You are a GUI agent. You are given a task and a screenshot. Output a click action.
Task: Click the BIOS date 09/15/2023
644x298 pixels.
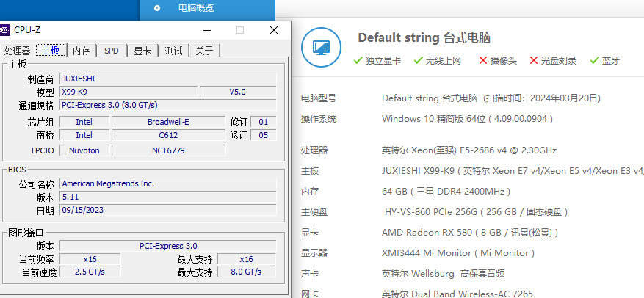(168, 210)
